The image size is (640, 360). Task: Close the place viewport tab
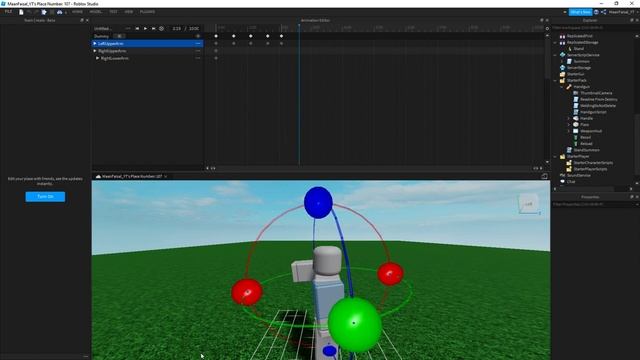point(166,176)
